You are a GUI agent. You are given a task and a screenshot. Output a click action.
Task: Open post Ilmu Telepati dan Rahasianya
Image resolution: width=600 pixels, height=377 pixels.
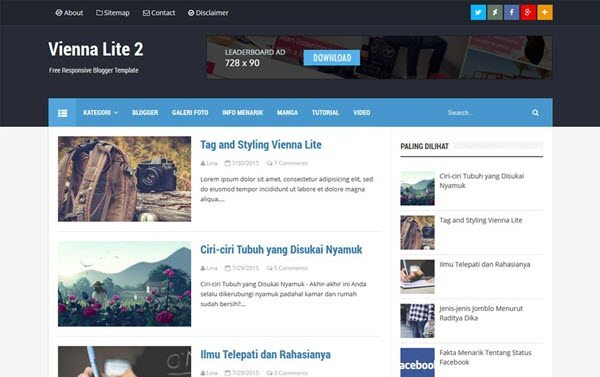[x=266, y=354]
